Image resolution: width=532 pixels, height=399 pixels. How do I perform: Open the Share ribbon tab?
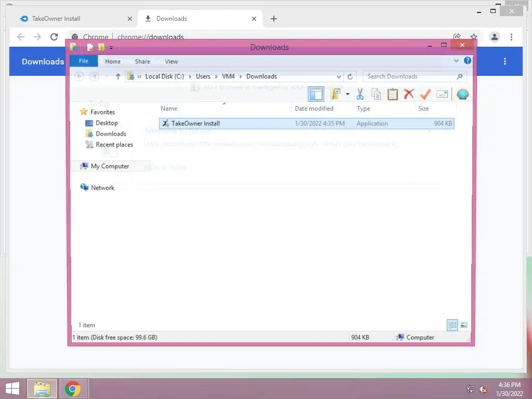tap(142, 61)
